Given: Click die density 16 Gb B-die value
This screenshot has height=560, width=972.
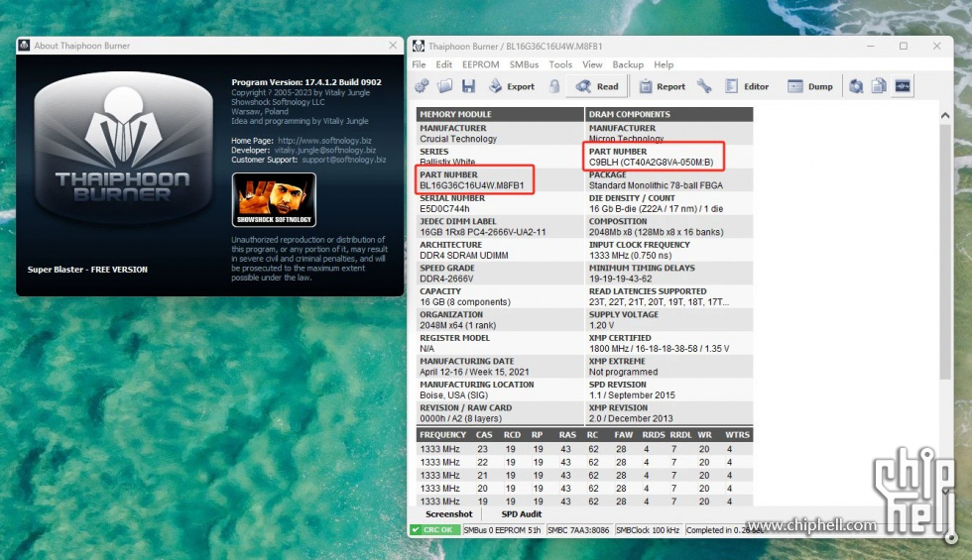Looking at the screenshot, I should coord(656,209).
